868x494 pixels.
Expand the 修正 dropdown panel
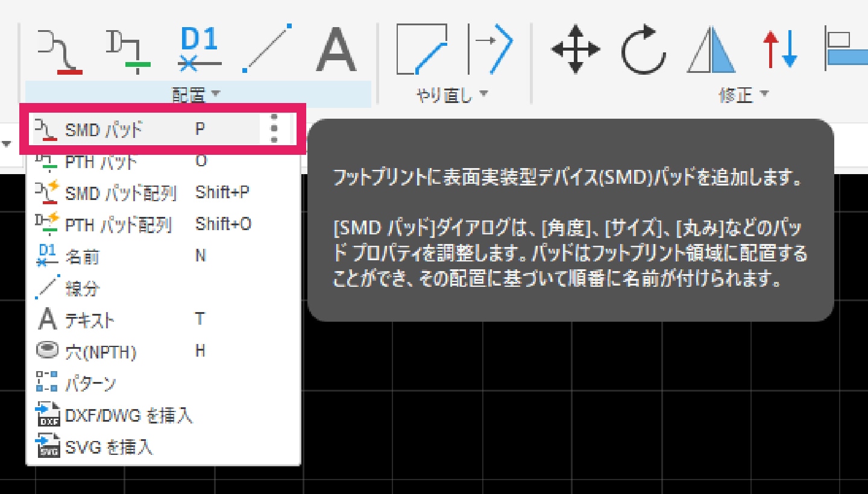point(744,95)
